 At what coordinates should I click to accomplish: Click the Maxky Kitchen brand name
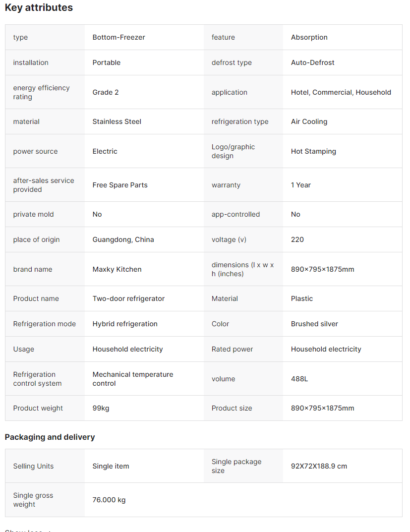(x=117, y=269)
